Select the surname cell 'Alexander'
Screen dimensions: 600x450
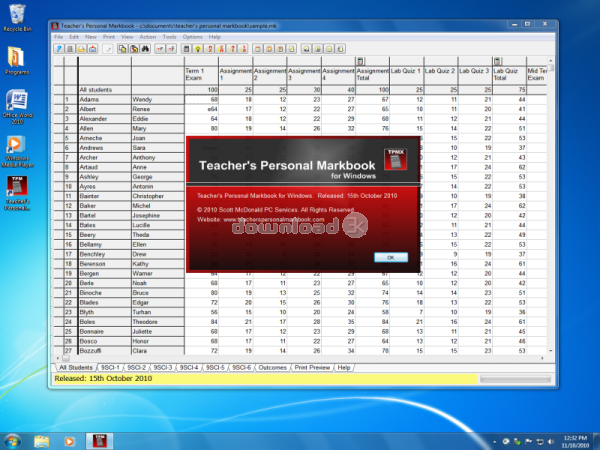[x=104, y=119]
